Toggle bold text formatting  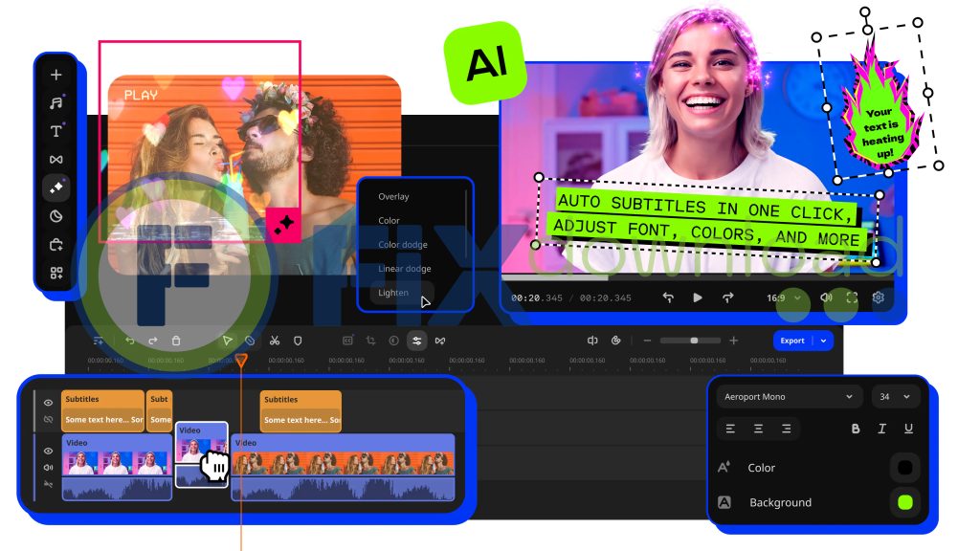(856, 429)
